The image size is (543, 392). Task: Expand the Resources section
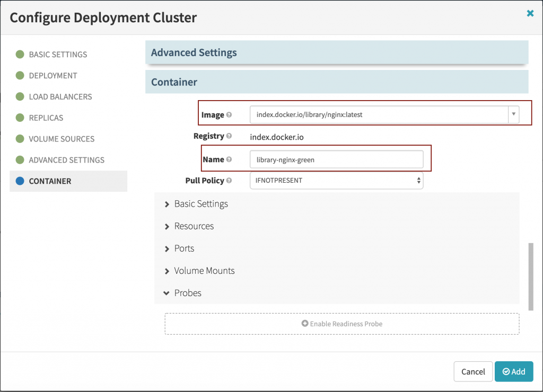194,226
